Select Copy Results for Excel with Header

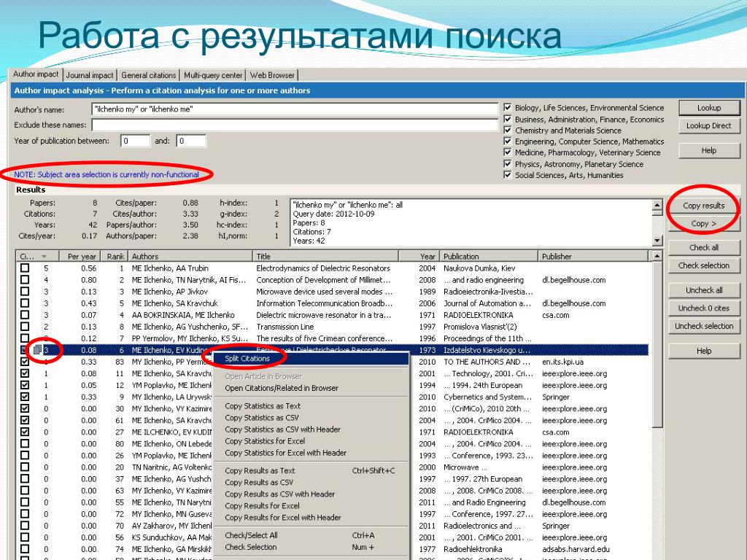click(311, 517)
